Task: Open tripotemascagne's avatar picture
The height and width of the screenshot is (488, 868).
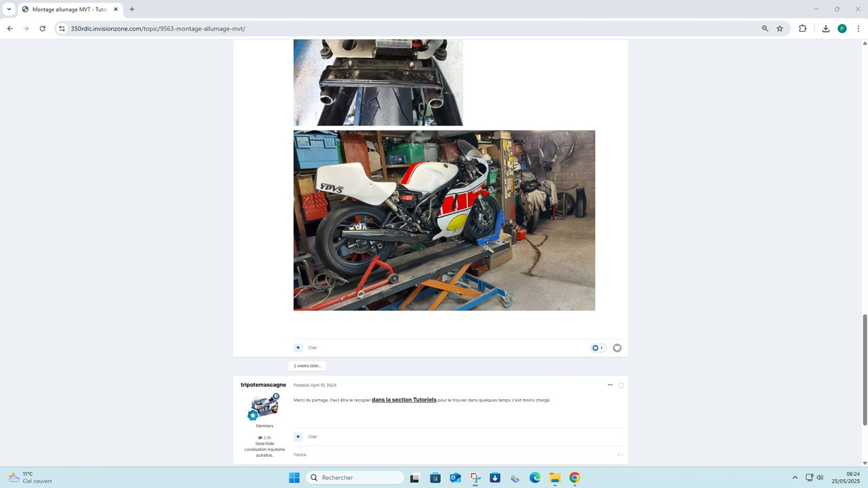Action: tap(264, 407)
